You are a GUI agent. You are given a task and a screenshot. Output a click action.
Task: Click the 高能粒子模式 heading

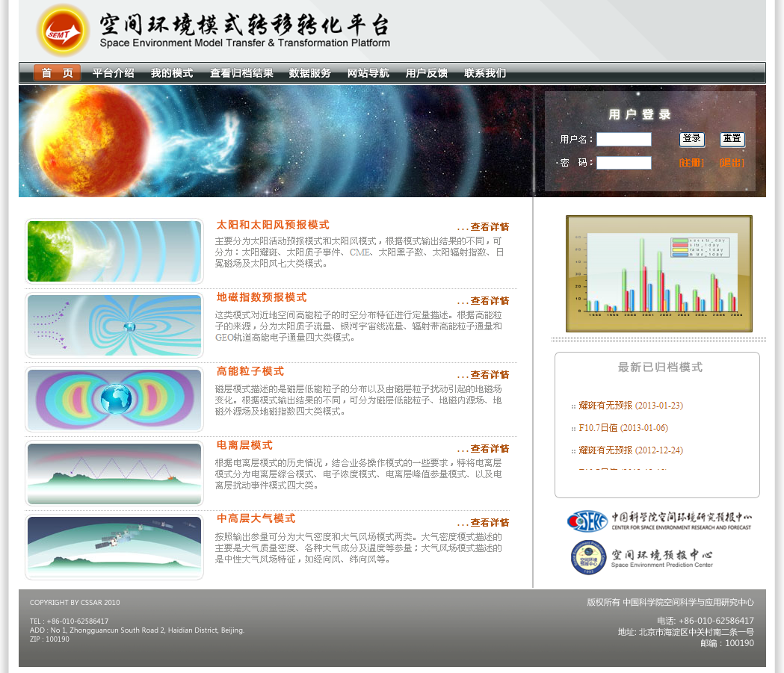point(250,371)
